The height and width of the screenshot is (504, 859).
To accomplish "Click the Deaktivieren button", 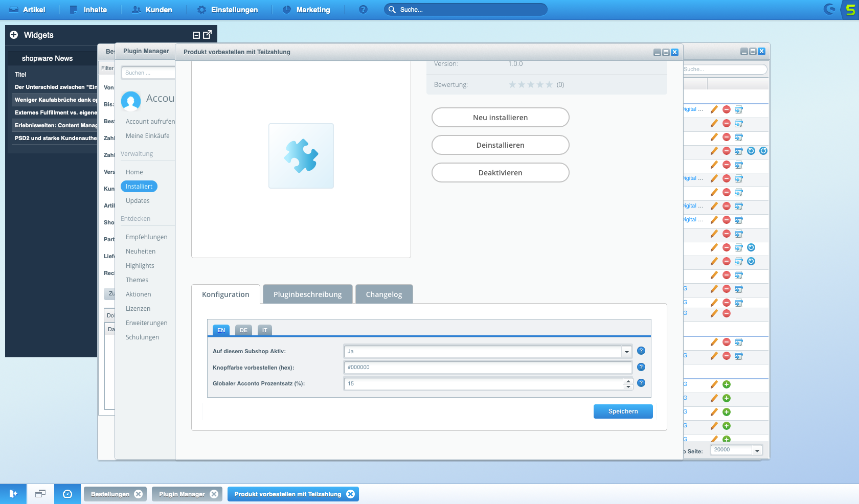I will pyautogui.click(x=500, y=172).
